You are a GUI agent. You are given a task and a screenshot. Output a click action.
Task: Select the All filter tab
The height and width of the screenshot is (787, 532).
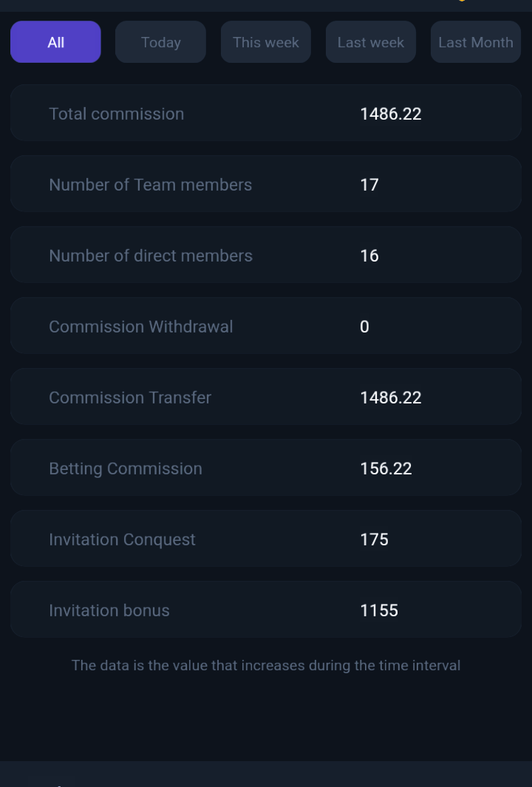pyautogui.click(x=55, y=42)
